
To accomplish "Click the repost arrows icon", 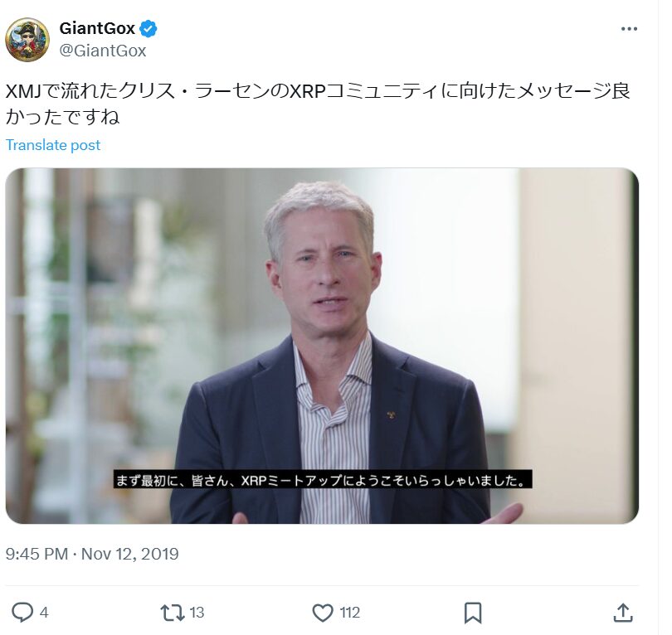I will (172, 613).
